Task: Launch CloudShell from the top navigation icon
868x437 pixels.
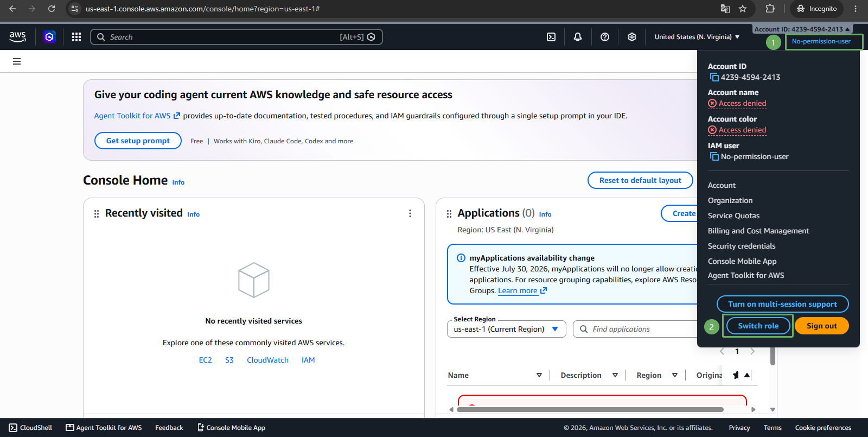Action: (x=551, y=37)
